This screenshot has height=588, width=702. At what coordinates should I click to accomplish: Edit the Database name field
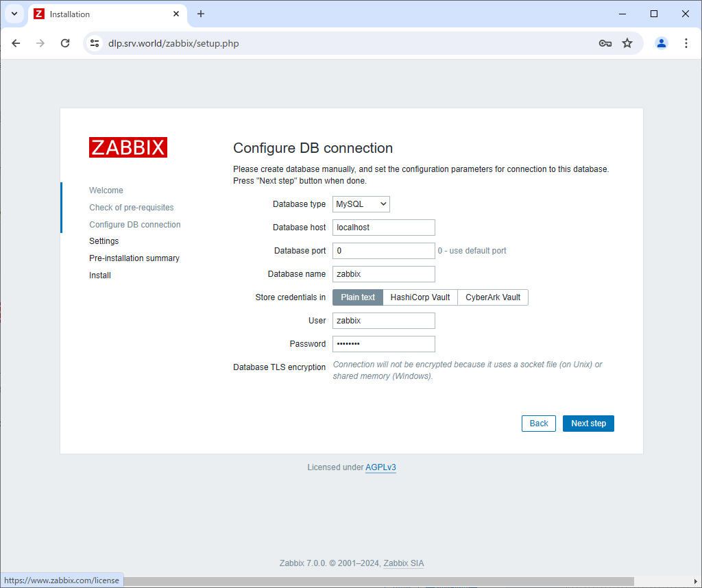[384, 274]
